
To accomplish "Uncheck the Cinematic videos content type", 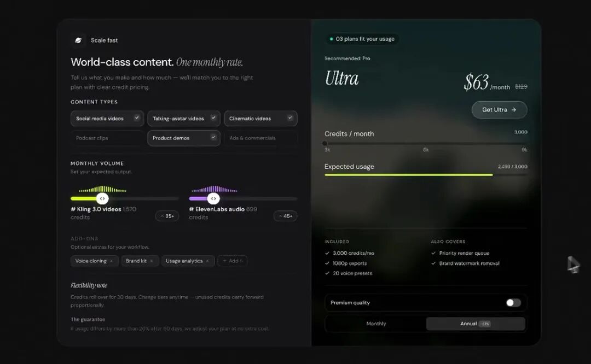I will pyautogui.click(x=260, y=119).
